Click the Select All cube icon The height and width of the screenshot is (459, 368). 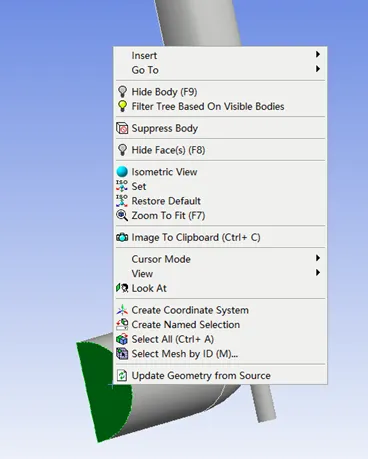click(122, 339)
